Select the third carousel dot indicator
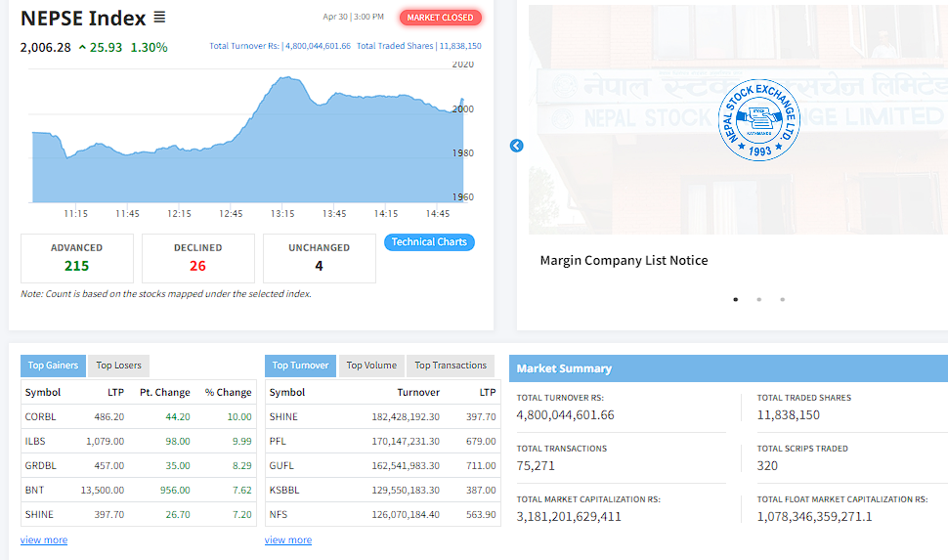The image size is (948, 560). pos(782,299)
